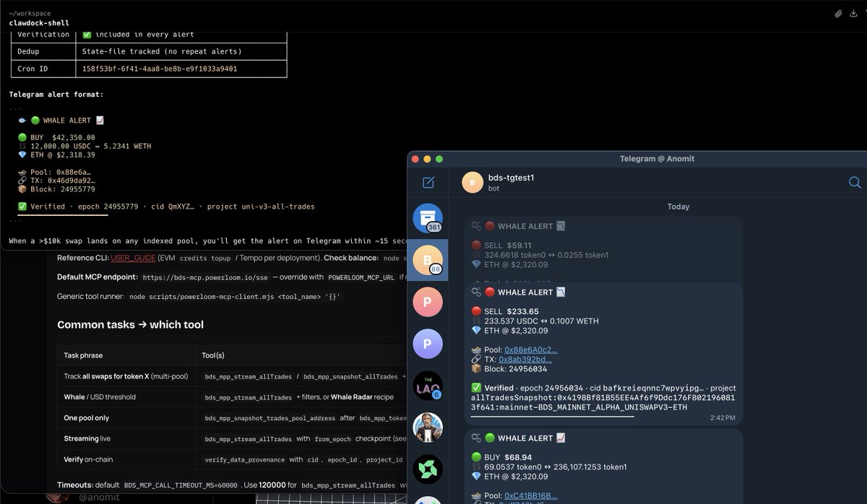Open Pool link 0xC41BB16B in BUY alert

point(530,495)
